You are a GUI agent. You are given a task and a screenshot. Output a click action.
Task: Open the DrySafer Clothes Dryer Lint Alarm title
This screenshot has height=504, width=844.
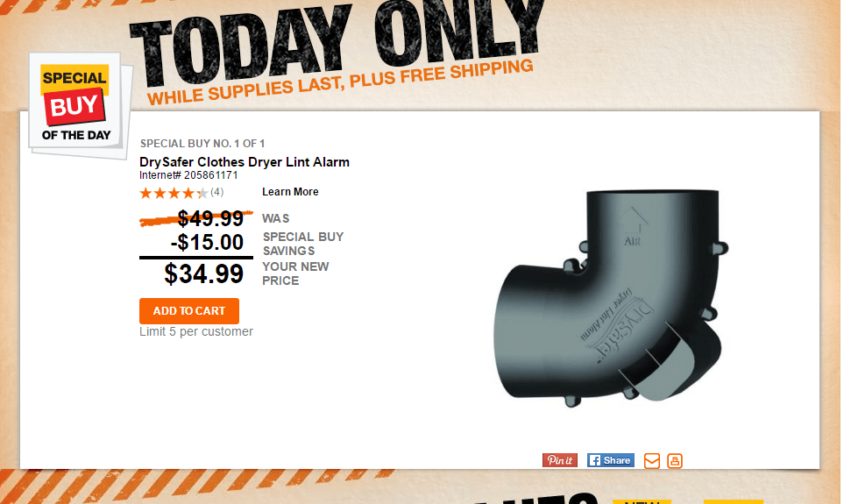(245, 162)
